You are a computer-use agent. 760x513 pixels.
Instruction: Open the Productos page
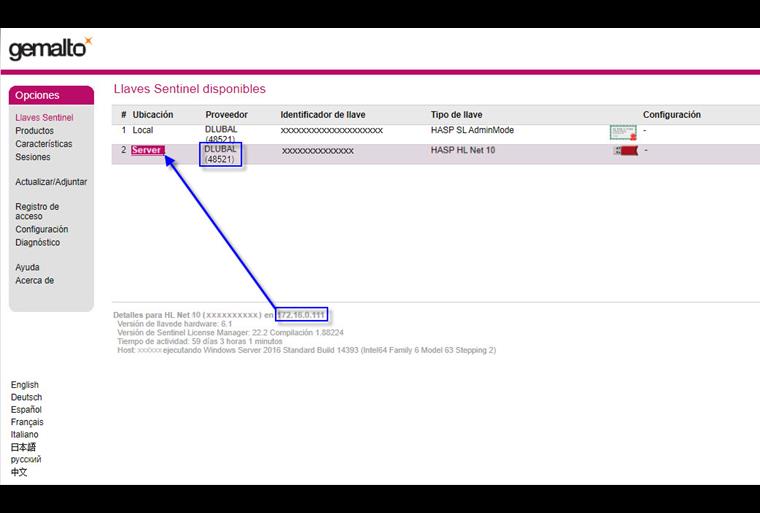[x=34, y=130]
